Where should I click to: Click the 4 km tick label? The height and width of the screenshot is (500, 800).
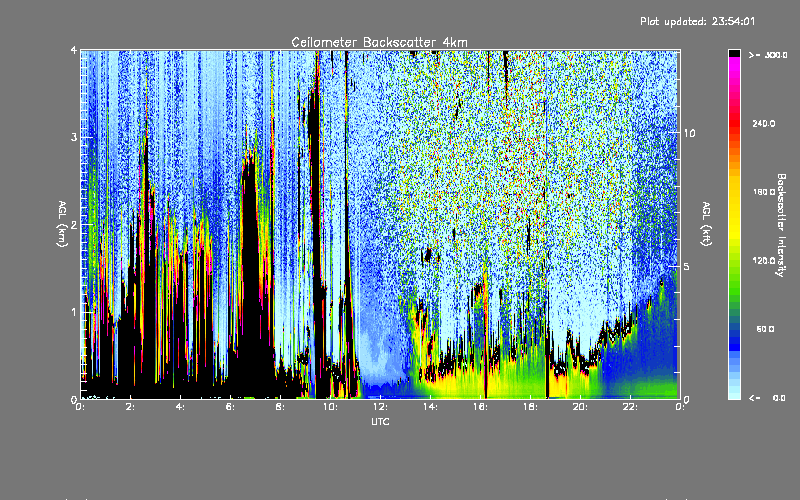pos(74,50)
